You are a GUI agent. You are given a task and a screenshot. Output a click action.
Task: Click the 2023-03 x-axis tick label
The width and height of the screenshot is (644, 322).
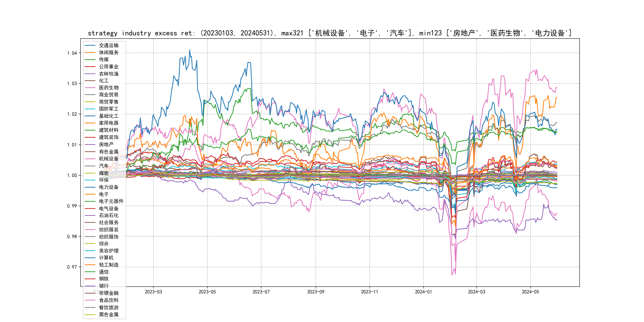153,292
